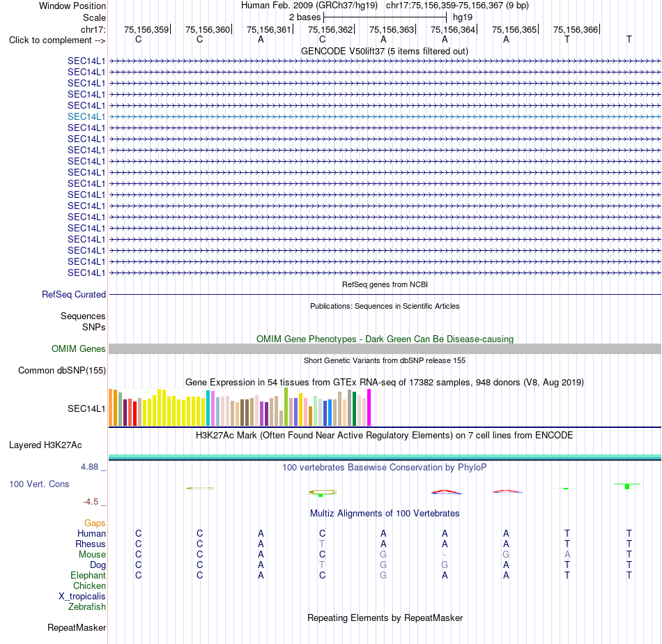Screen dimensions: 662x644
Task: Select the light-blue highlighted SEC14L1 transcript label
Action: (x=86, y=116)
